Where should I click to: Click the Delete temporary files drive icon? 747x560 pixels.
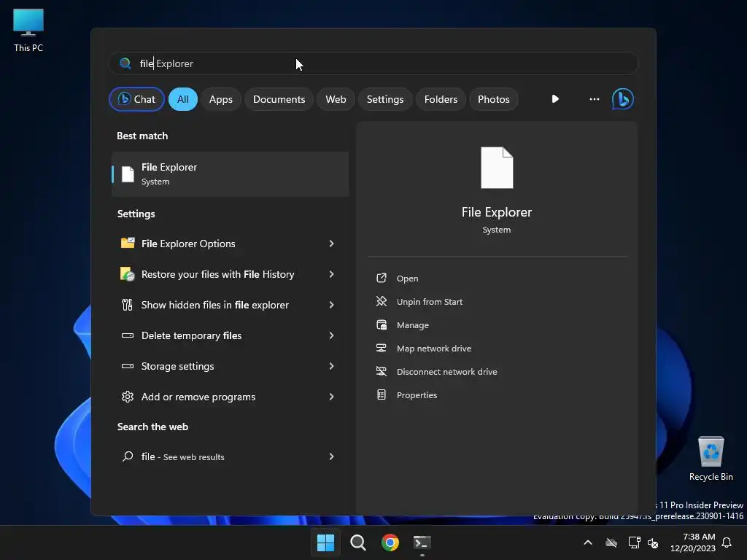pos(127,335)
